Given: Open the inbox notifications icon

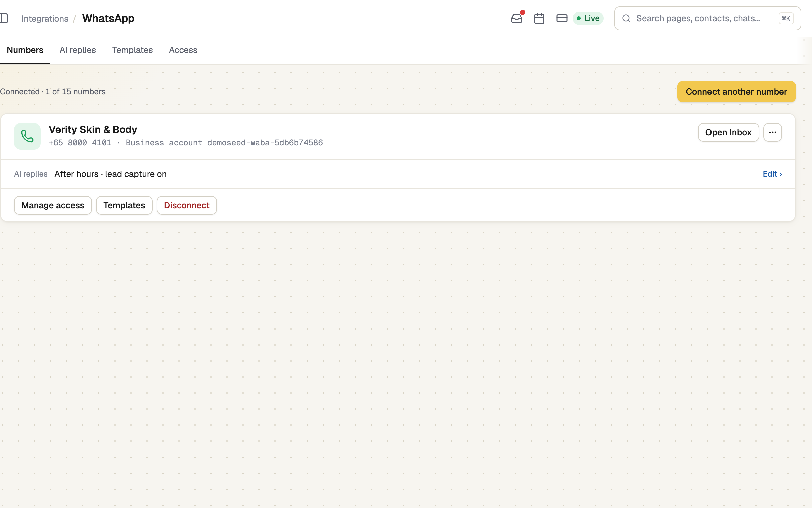Looking at the screenshot, I should pyautogui.click(x=517, y=18).
